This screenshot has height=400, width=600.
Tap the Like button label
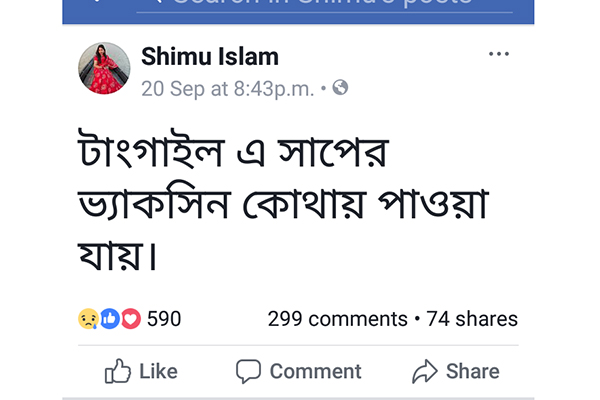click(158, 371)
